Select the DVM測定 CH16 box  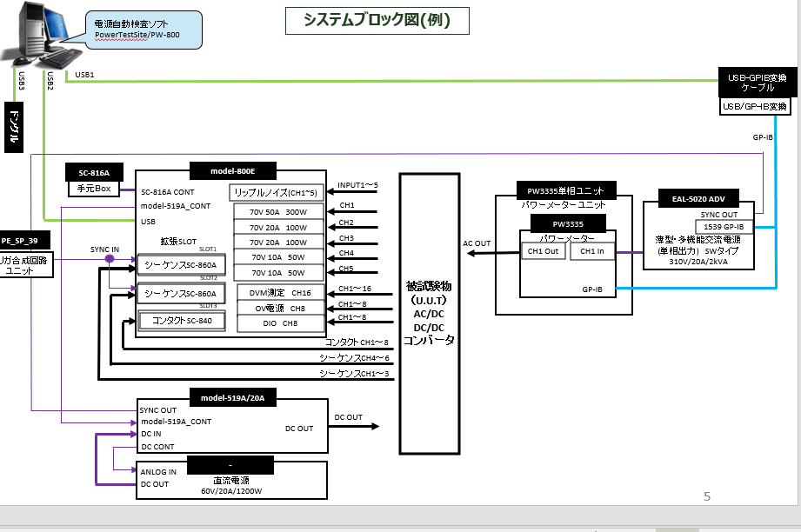point(278,294)
